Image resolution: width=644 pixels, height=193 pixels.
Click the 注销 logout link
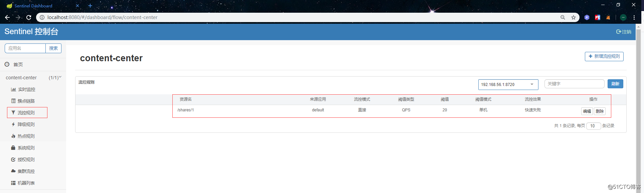[624, 32]
